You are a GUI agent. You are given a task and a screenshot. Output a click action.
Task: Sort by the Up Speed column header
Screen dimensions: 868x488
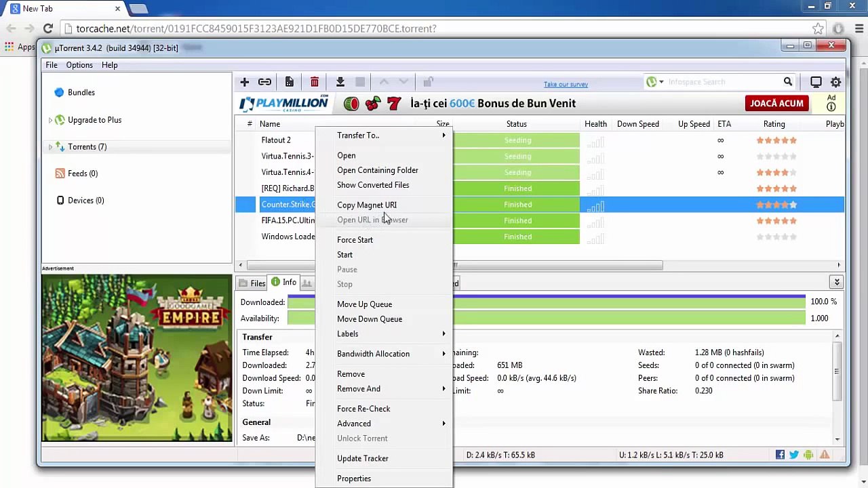(x=694, y=124)
